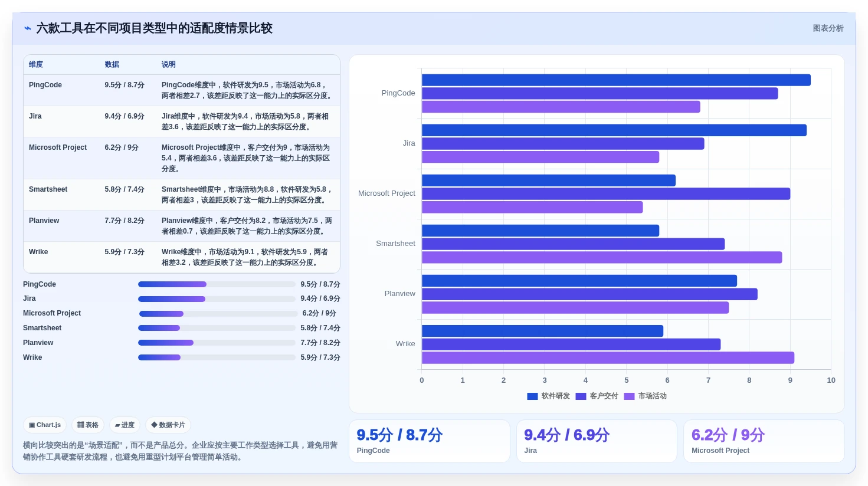Click the Microsoft Project progress bar
This screenshot has width=868, height=486.
[x=218, y=314]
